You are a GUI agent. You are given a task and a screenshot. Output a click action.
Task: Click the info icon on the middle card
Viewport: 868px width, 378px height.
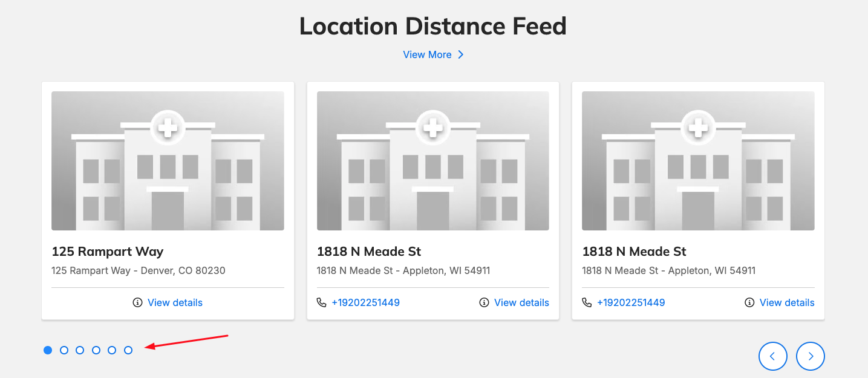click(484, 302)
